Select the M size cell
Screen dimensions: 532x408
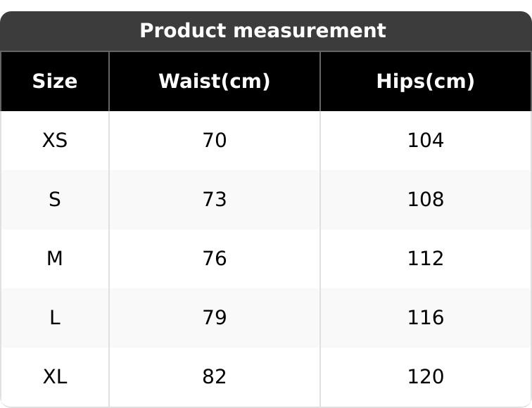(x=55, y=259)
